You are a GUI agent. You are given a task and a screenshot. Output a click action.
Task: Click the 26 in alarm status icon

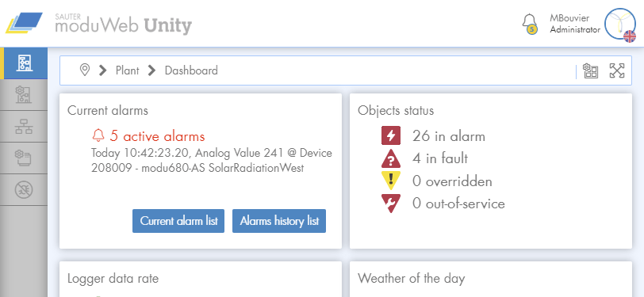tap(390, 135)
